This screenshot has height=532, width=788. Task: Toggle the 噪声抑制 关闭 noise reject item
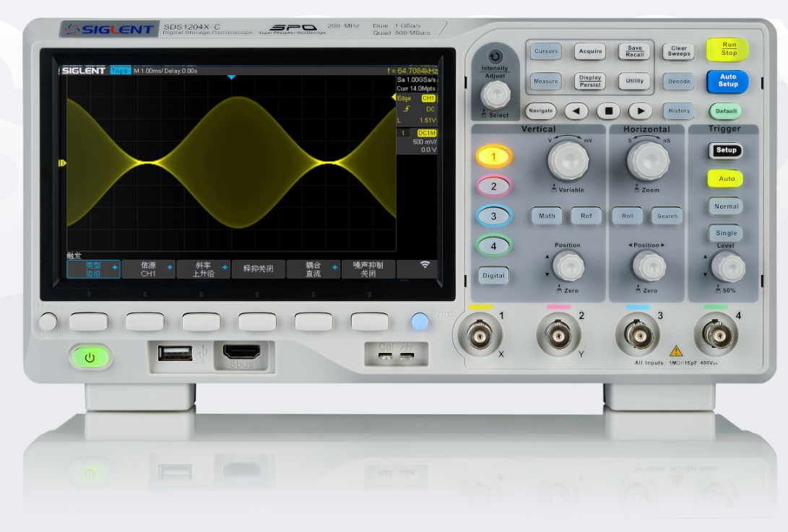coord(368,269)
